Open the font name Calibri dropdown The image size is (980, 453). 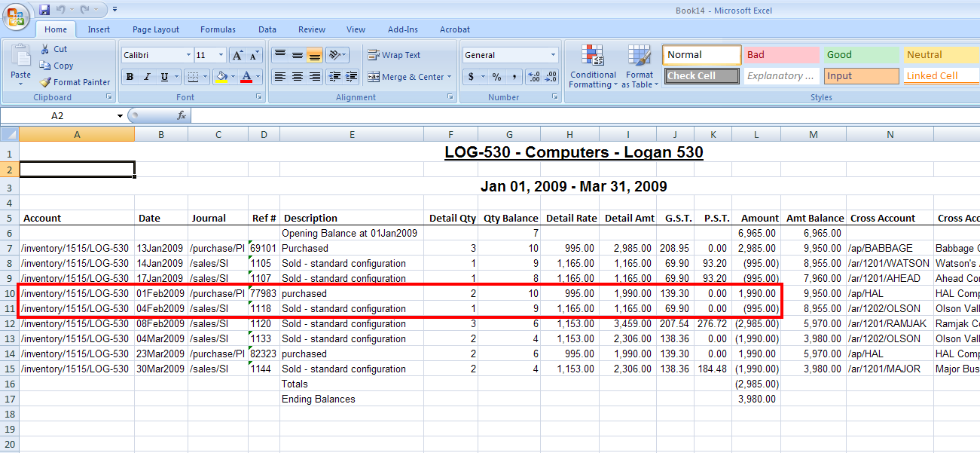[188, 55]
